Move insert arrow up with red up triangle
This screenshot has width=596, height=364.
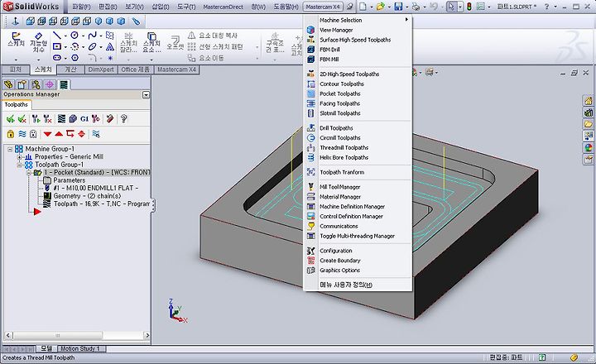tap(59, 134)
